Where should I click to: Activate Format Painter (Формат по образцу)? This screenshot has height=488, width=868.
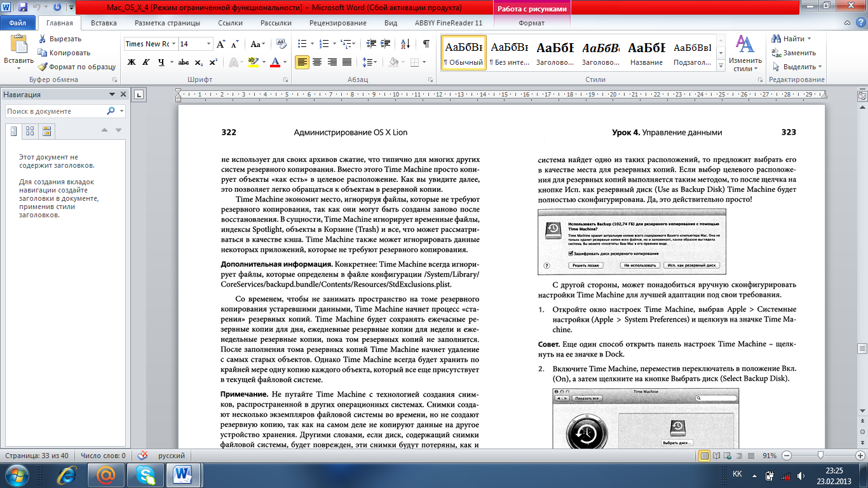click(x=77, y=67)
